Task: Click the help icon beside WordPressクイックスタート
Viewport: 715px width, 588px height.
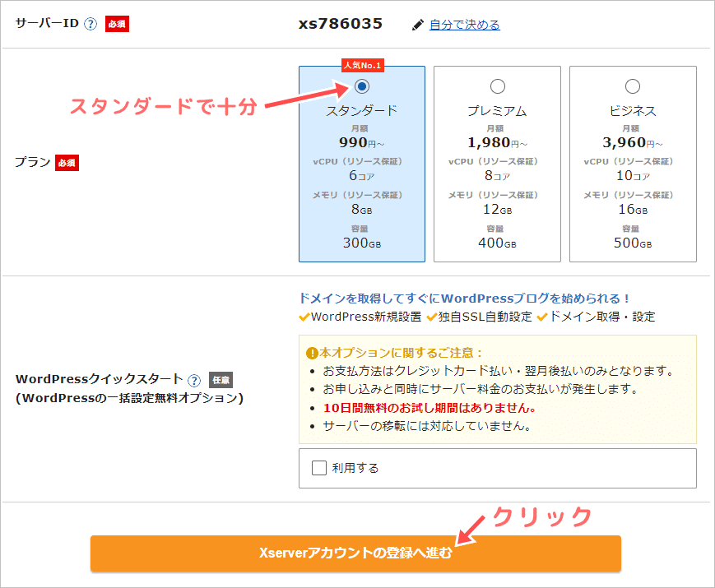Action: pos(194,380)
